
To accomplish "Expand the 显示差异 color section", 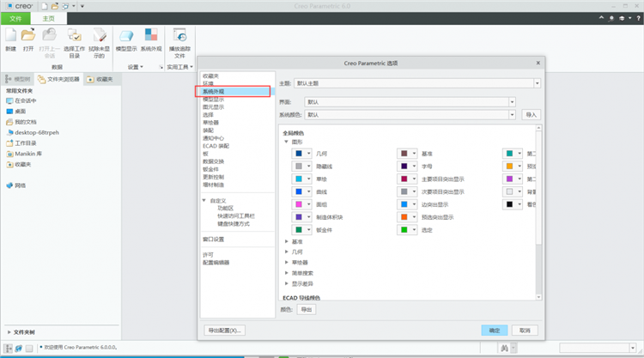I will tap(286, 283).
